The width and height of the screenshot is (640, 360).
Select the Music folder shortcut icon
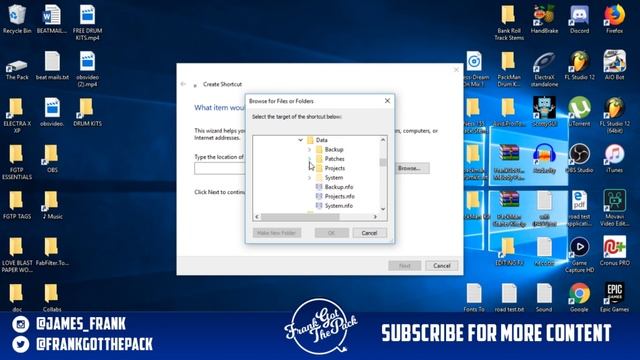point(52,205)
